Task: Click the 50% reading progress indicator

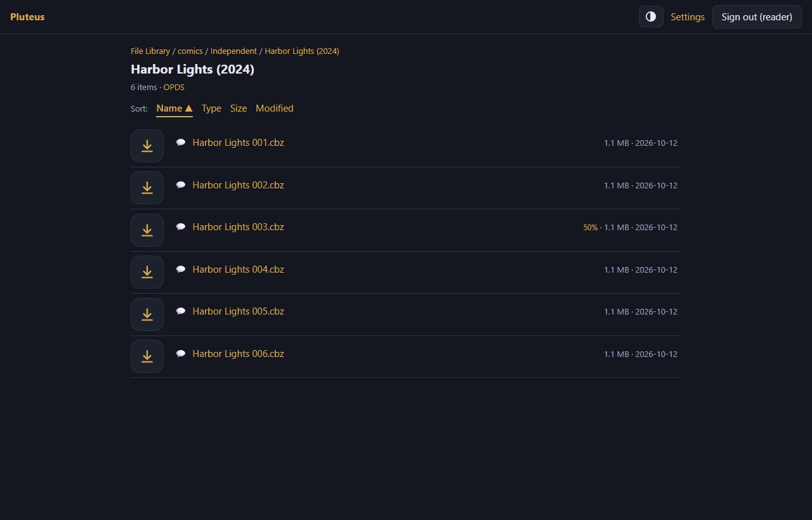Action: 591,228
